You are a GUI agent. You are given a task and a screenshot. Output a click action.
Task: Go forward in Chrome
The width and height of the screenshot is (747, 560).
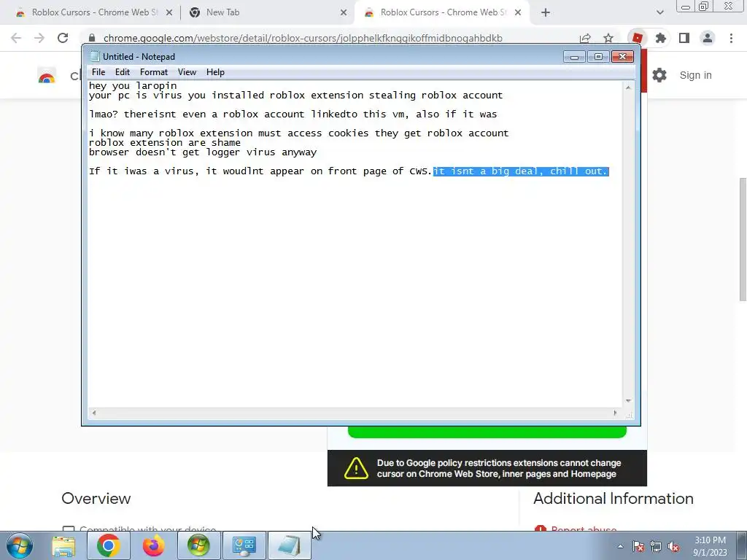39,38
